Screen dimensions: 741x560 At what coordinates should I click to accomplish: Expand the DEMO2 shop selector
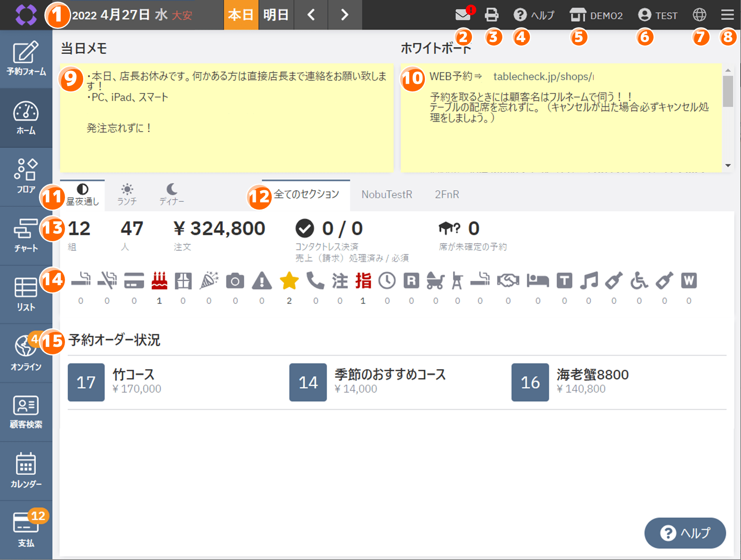click(596, 15)
